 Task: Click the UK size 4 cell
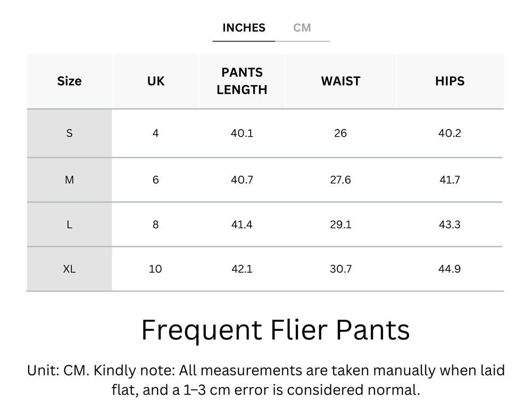[x=155, y=134]
